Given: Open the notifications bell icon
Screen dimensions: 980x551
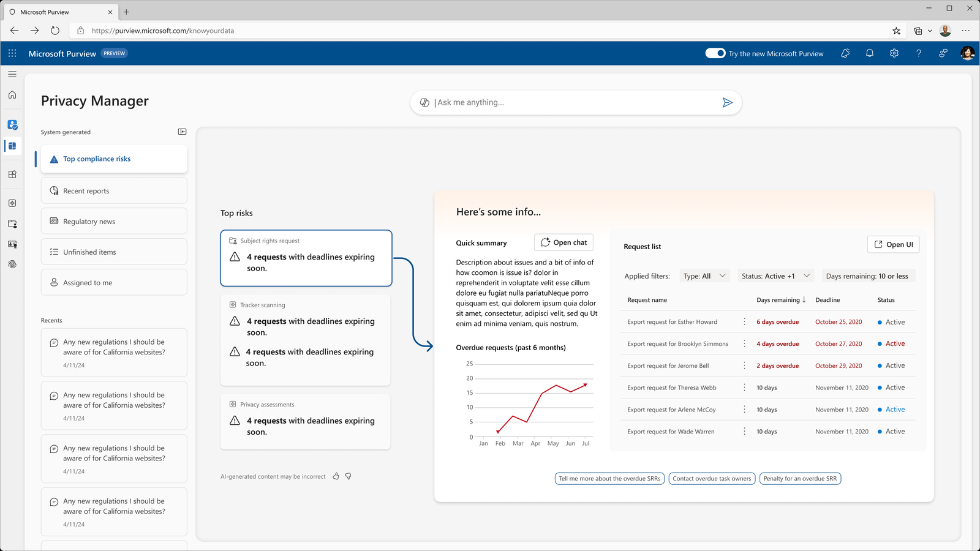Looking at the screenshot, I should point(869,53).
